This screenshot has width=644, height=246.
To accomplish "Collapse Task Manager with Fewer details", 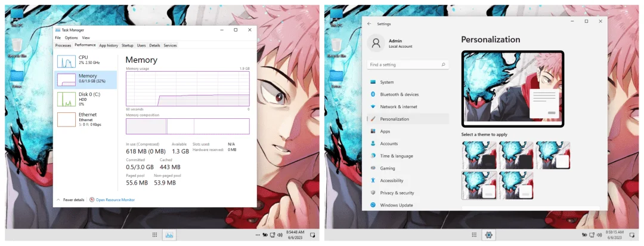I will [x=70, y=199].
